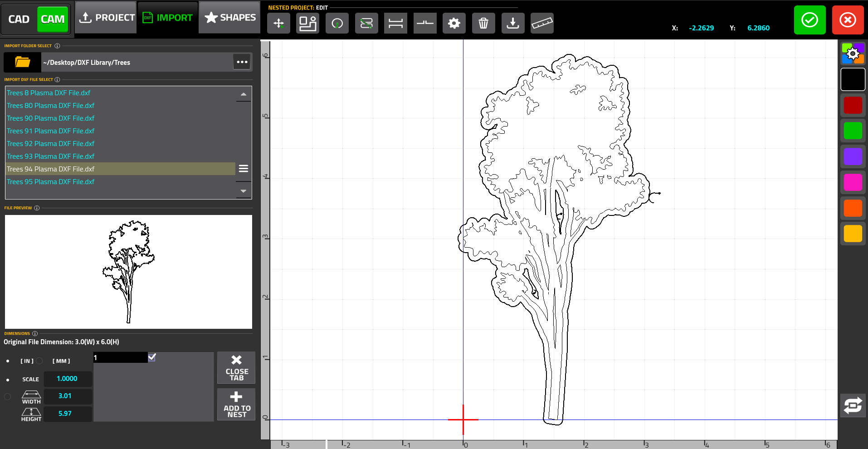Select the rotate tool
Screen dimensions: 868x449
pyautogui.click(x=337, y=23)
